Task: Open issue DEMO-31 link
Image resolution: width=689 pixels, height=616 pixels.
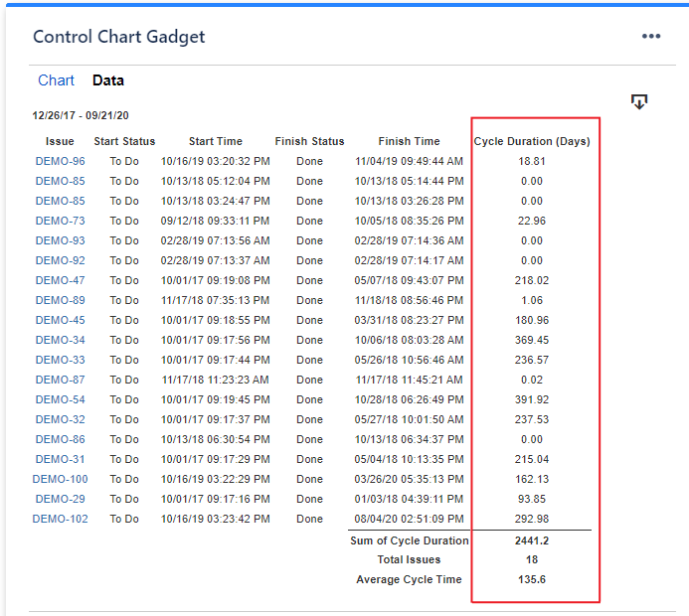Action: 61,459
